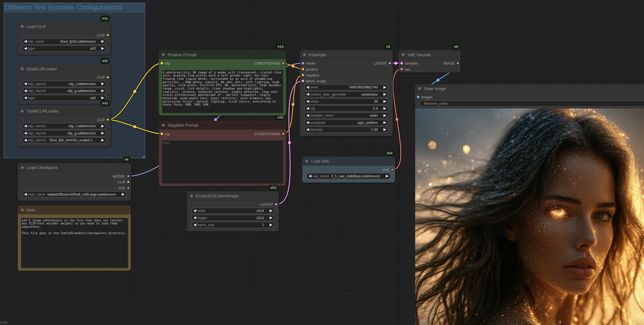
Task: Open the scheduler sgm_uniform dropdown
Action: tap(346, 123)
